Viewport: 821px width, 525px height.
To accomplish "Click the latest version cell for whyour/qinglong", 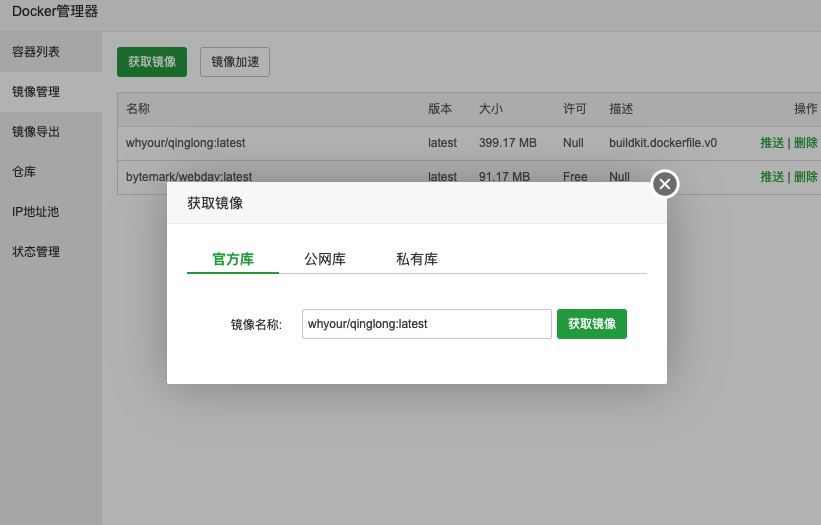I will [x=442, y=143].
